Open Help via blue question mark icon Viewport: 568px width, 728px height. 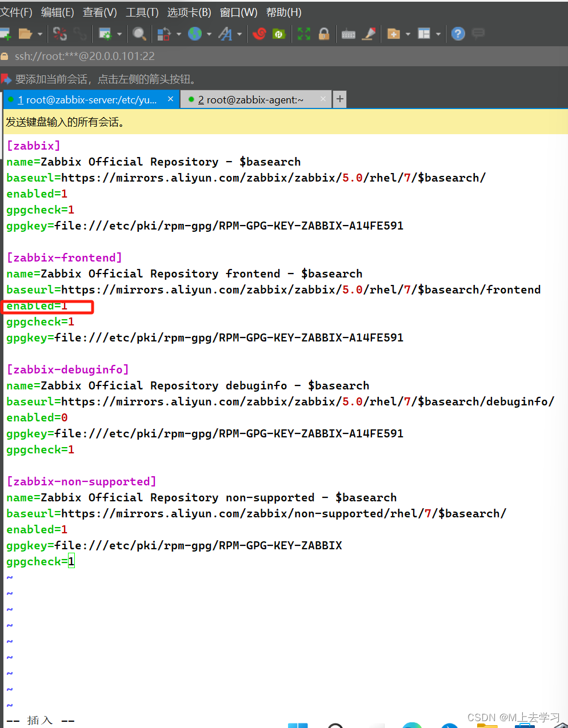458,34
